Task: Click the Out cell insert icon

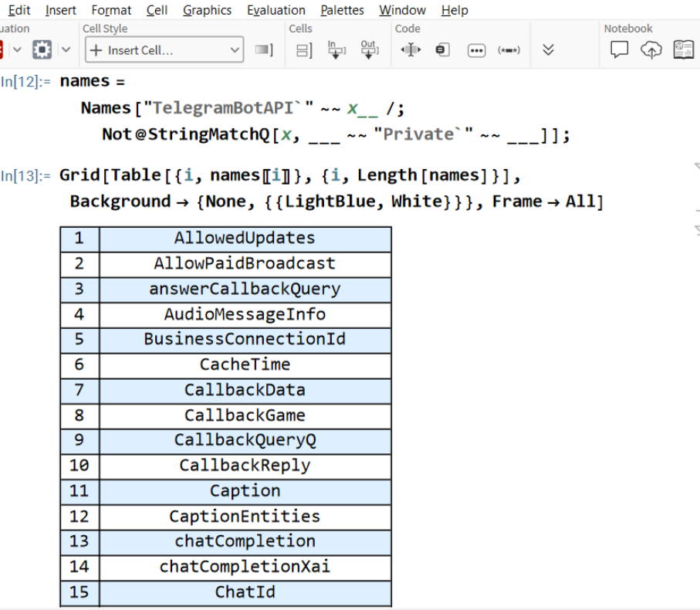Action: point(369,50)
